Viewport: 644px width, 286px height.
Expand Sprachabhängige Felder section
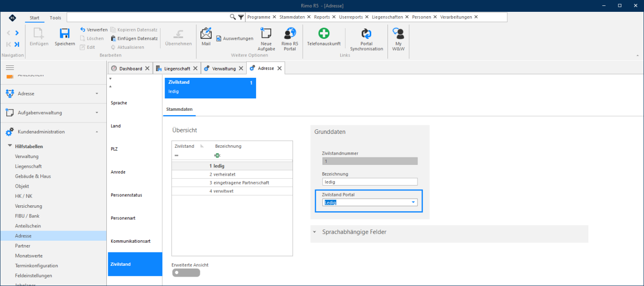point(314,232)
